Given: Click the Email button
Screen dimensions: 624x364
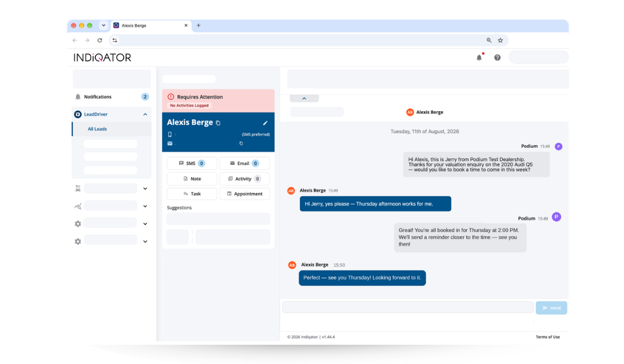Looking at the screenshot, I should pyautogui.click(x=244, y=163).
